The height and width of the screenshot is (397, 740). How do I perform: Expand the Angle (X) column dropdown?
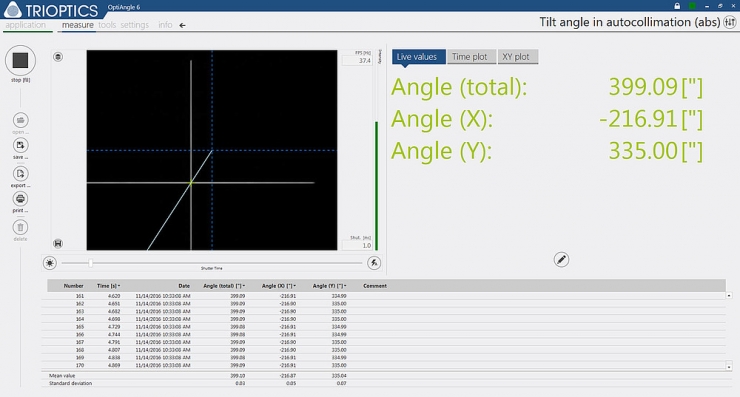pyautogui.click(x=294, y=286)
